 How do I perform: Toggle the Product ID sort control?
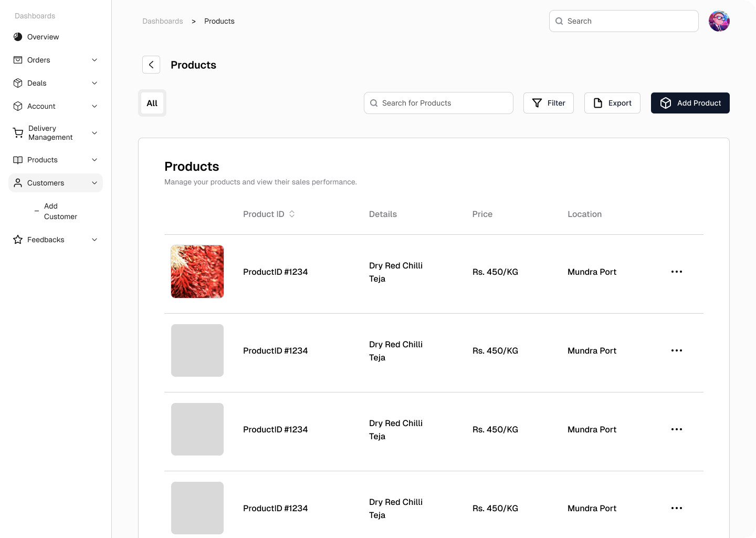coord(292,214)
